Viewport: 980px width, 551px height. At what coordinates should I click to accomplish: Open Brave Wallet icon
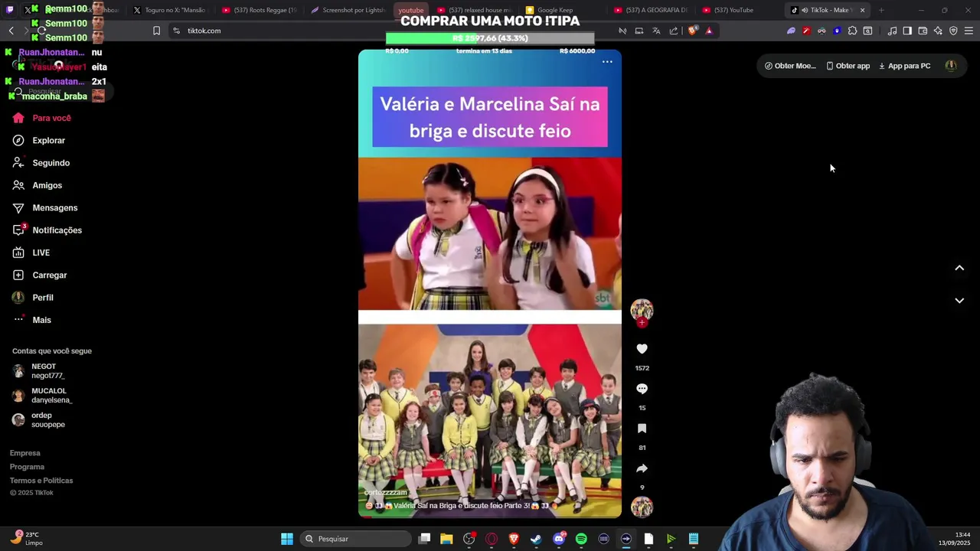pyautogui.click(x=923, y=31)
